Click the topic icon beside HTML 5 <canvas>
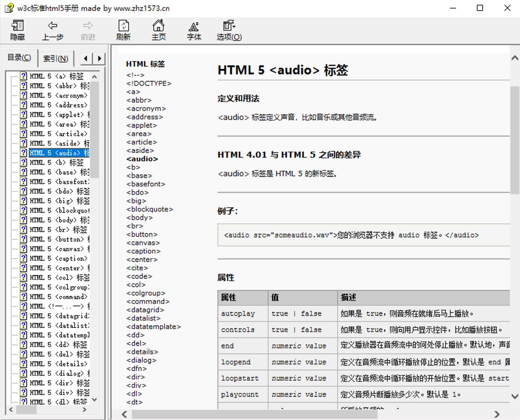This screenshot has width=520, height=420. [x=24, y=249]
